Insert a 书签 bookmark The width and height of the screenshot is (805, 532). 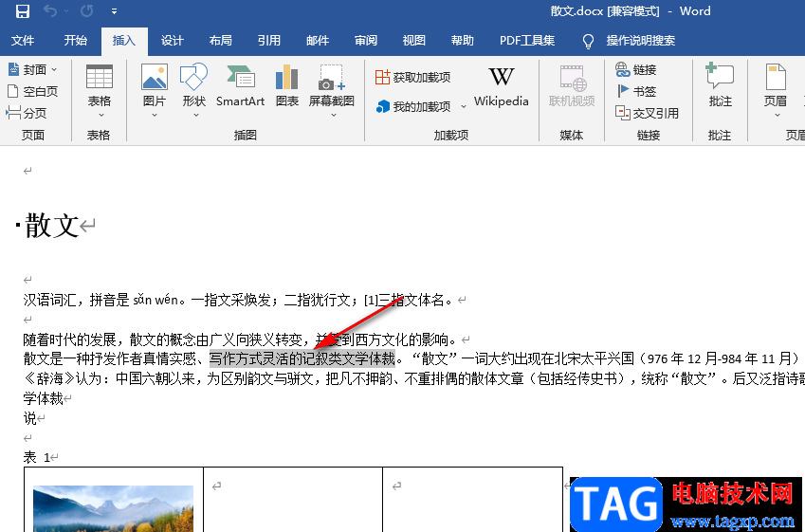pyautogui.click(x=635, y=91)
